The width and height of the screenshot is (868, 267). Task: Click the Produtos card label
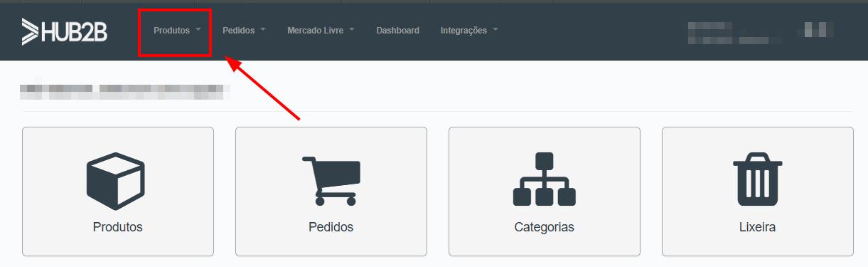click(x=118, y=228)
